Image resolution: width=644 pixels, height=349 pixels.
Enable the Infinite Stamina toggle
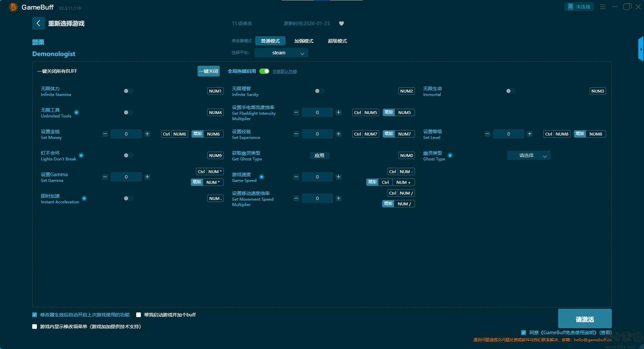[x=128, y=91]
